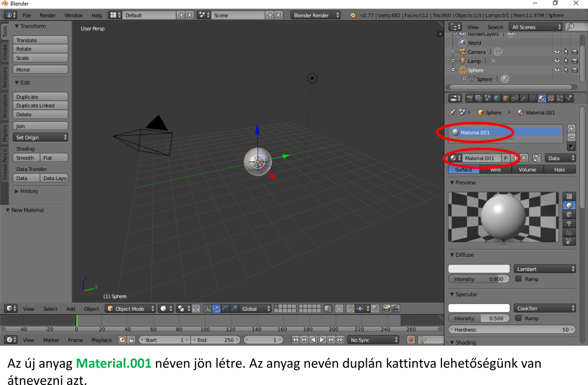Open the Particles properties tab
This screenshot has height=385, width=588.
[560, 98]
